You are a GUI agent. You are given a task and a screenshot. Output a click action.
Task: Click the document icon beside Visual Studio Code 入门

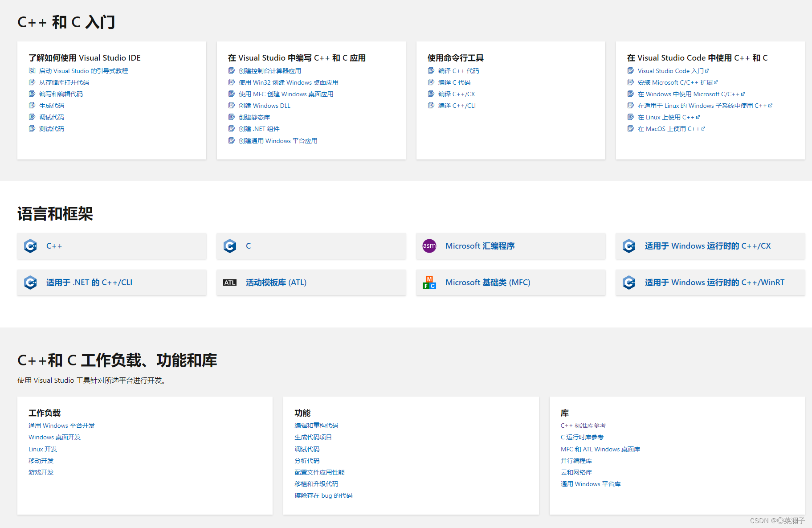coord(631,70)
